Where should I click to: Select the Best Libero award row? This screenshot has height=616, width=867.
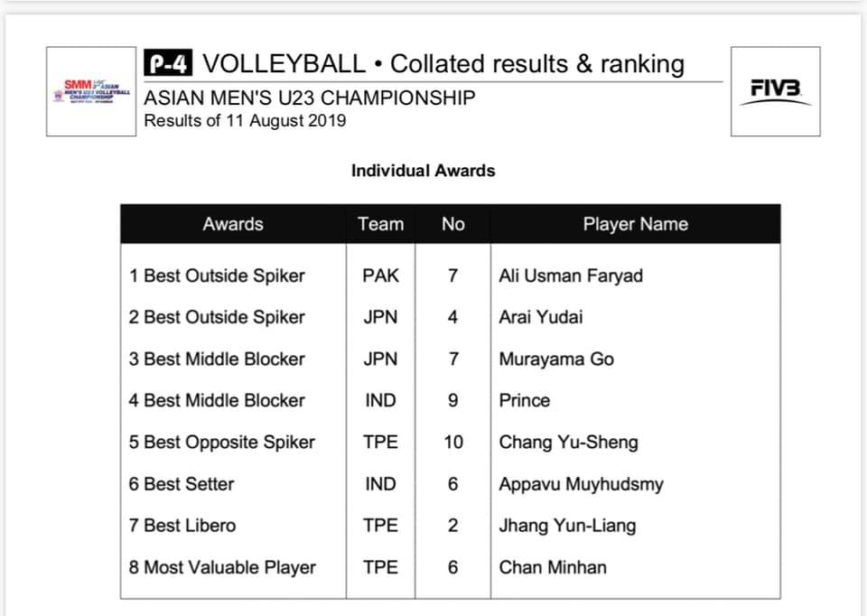(x=451, y=526)
